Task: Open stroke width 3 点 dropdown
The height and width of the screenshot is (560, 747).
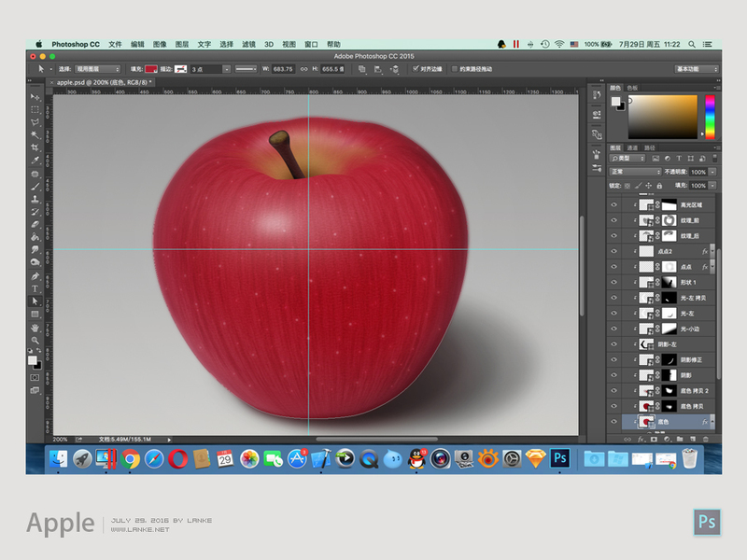Action: click(227, 69)
